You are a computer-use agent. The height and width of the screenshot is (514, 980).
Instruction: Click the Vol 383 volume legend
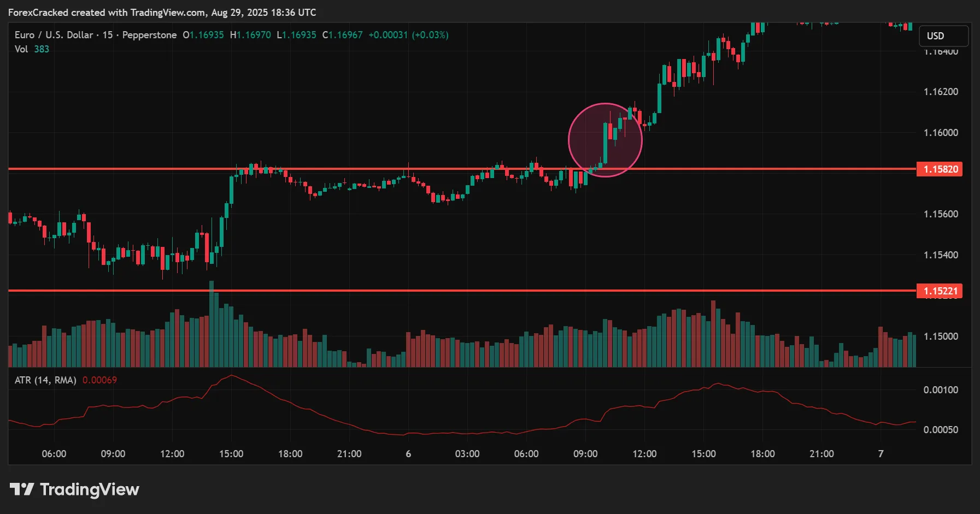[x=31, y=49]
